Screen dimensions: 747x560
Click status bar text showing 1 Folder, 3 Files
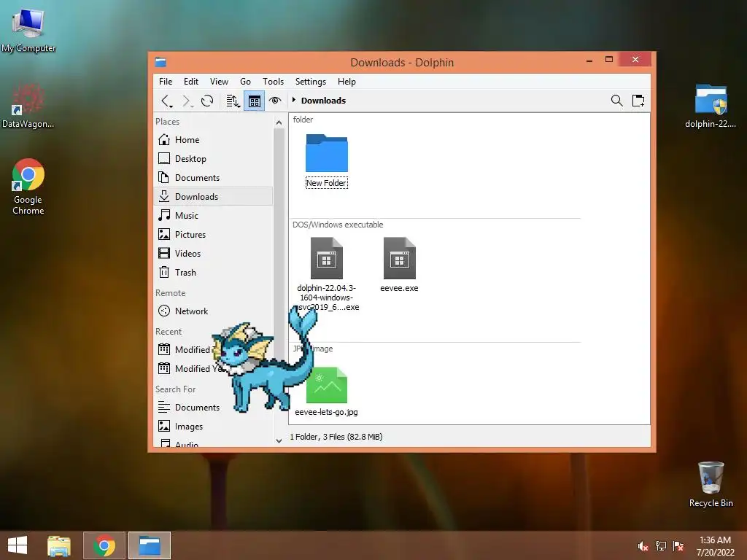point(336,437)
